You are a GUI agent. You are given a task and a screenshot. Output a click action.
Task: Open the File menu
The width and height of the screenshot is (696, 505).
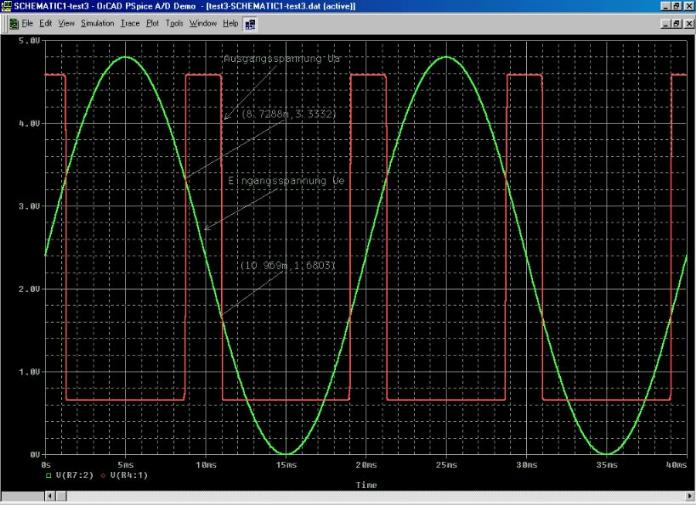[27, 24]
